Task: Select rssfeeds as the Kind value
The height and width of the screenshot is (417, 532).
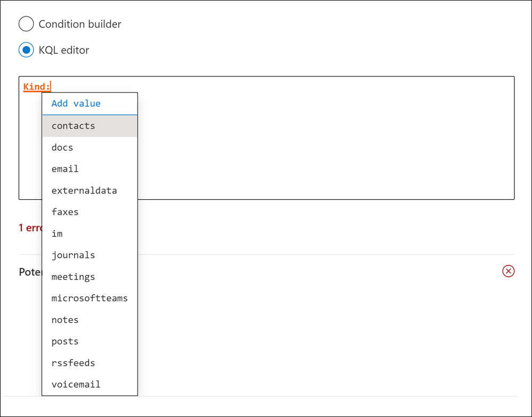Action: [73, 362]
